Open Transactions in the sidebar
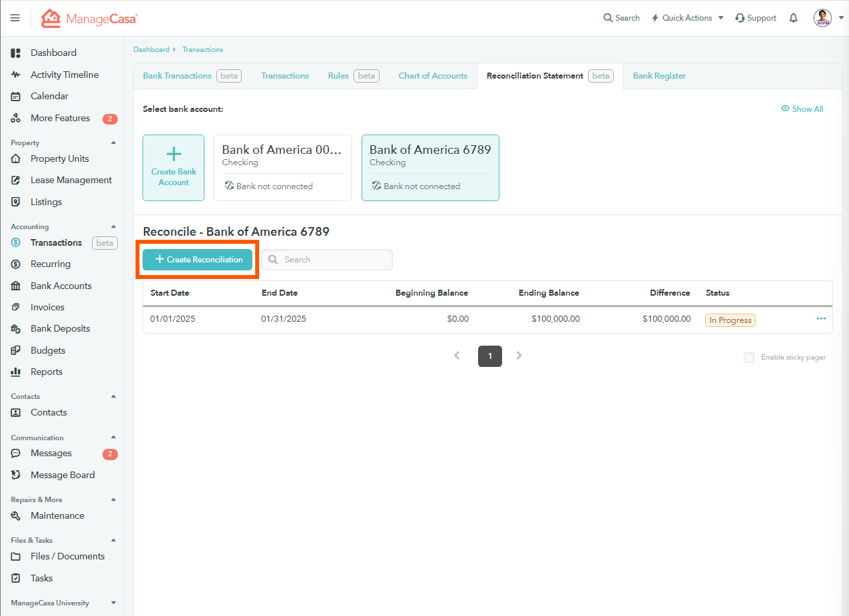 [x=56, y=242]
